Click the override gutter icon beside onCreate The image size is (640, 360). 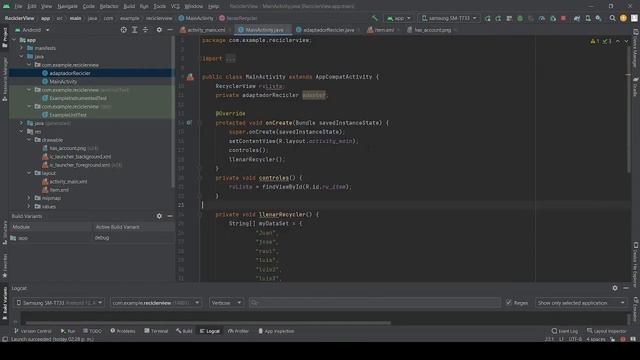[189, 122]
